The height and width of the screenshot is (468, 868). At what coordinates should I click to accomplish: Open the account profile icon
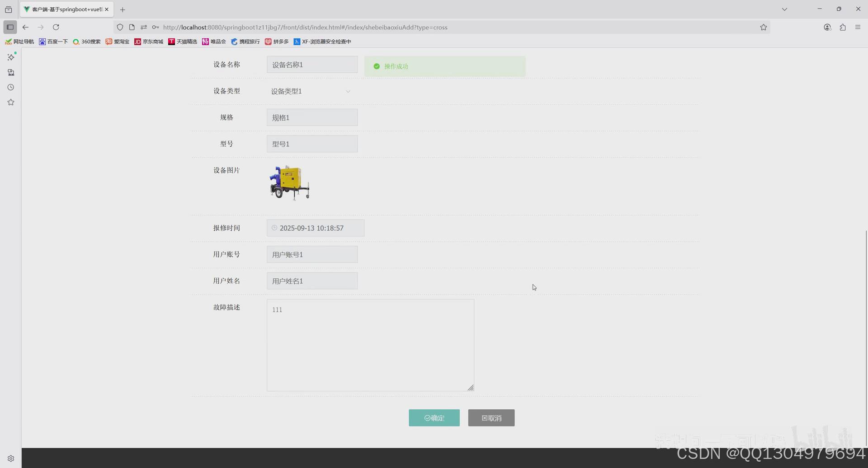(x=827, y=27)
